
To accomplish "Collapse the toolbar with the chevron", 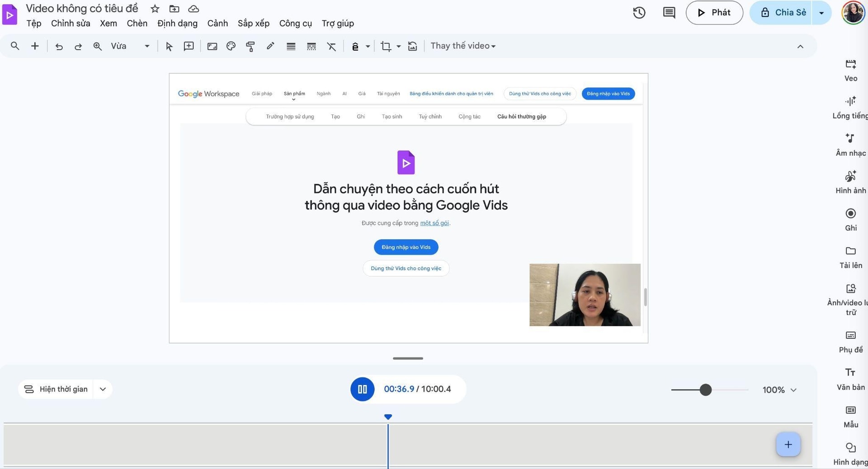I will point(800,46).
